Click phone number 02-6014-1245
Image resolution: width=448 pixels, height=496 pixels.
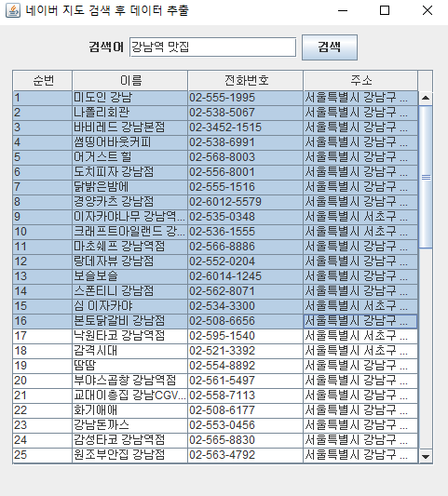click(246, 276)
